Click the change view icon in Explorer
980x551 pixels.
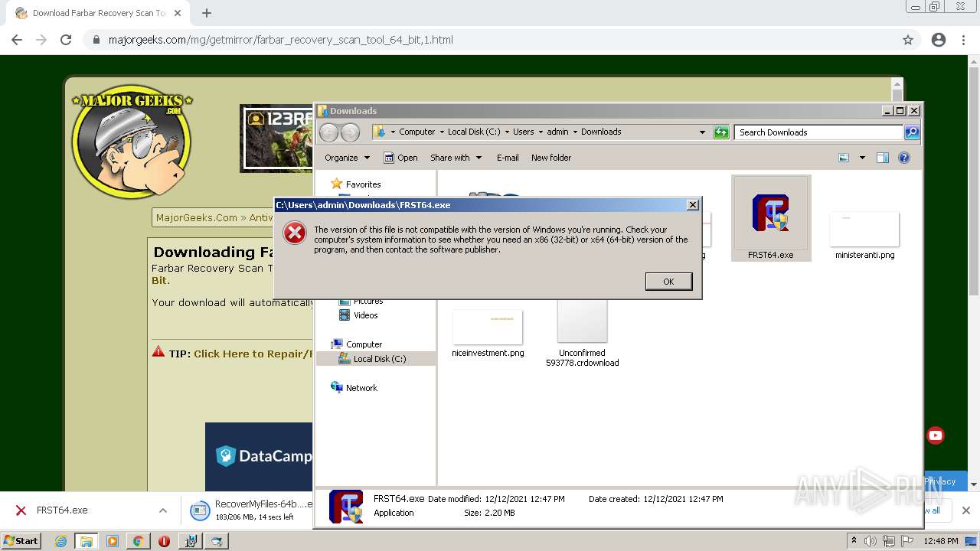844,158
